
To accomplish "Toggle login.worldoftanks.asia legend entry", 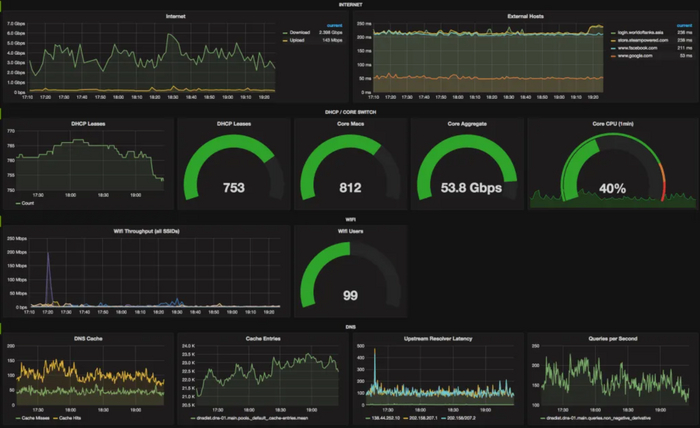I will pos(640,33).
